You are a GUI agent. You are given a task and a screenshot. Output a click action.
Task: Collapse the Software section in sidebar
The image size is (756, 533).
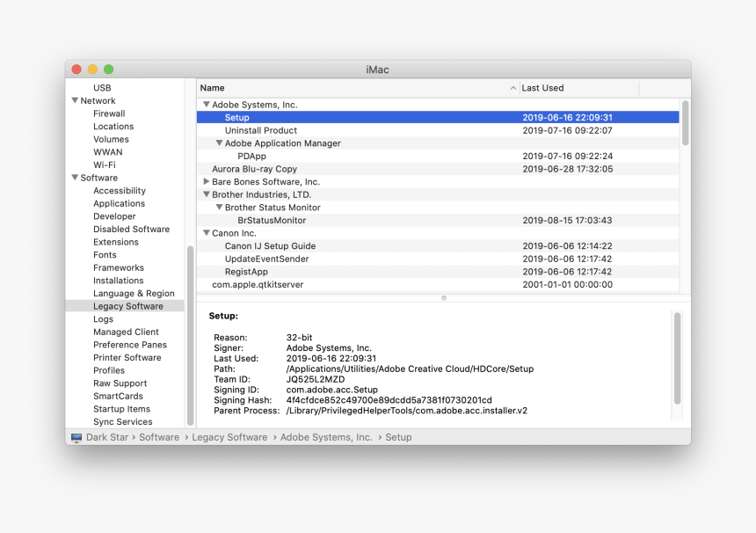(75, 178)
